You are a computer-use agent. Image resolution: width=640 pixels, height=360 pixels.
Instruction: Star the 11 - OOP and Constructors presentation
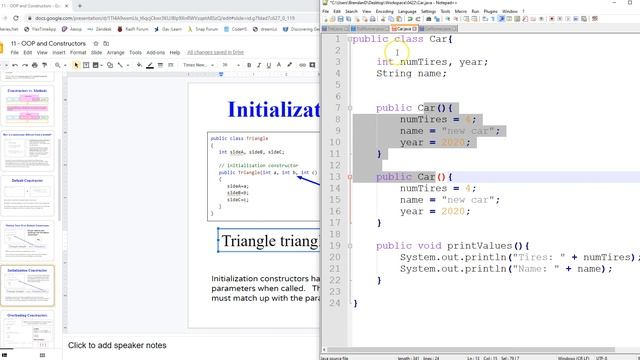(96, 43)
